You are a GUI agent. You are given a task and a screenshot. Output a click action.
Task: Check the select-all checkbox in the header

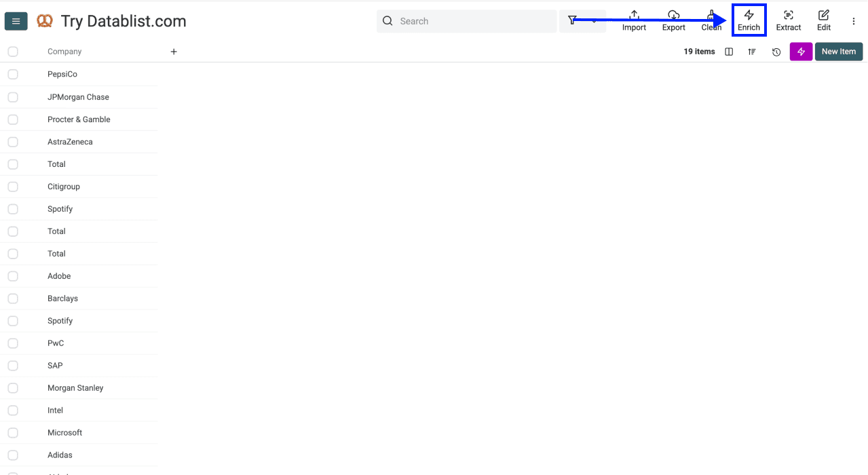(x=12, y=51)
